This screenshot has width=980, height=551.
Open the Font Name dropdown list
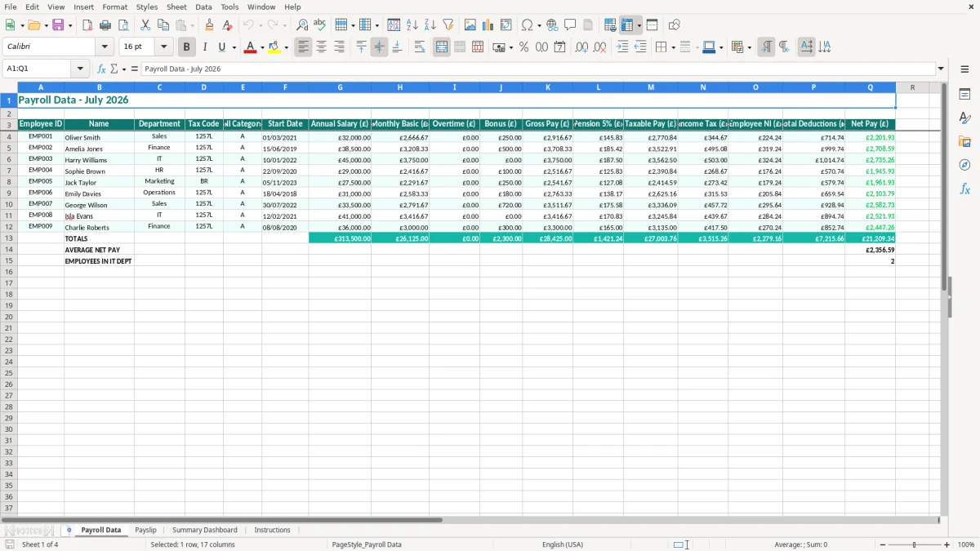[x=105, y=47]
